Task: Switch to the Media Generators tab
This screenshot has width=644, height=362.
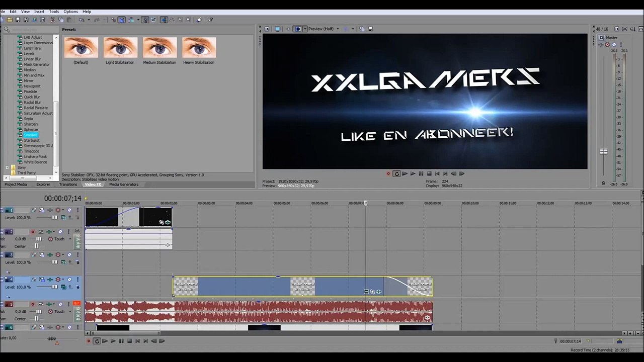Action: [124, 185]
